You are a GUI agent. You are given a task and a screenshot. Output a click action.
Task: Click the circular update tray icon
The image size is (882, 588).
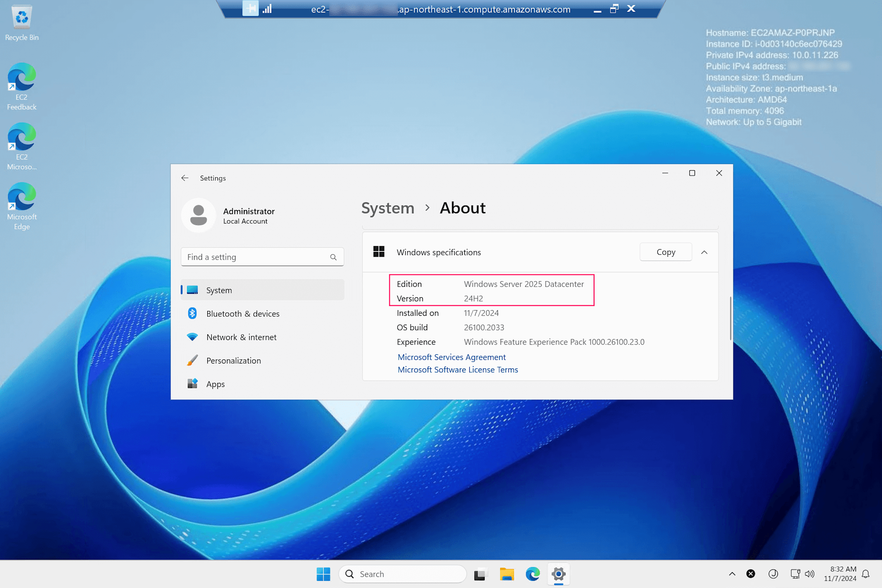773,573
